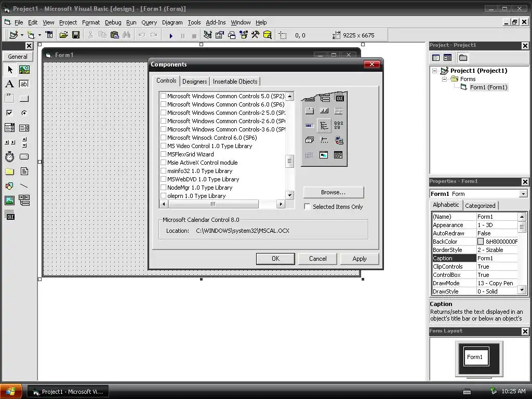Screen dimensions: 532x399
Task: Select the DirListBox folder tool
Action: click(x=10, y=171)
